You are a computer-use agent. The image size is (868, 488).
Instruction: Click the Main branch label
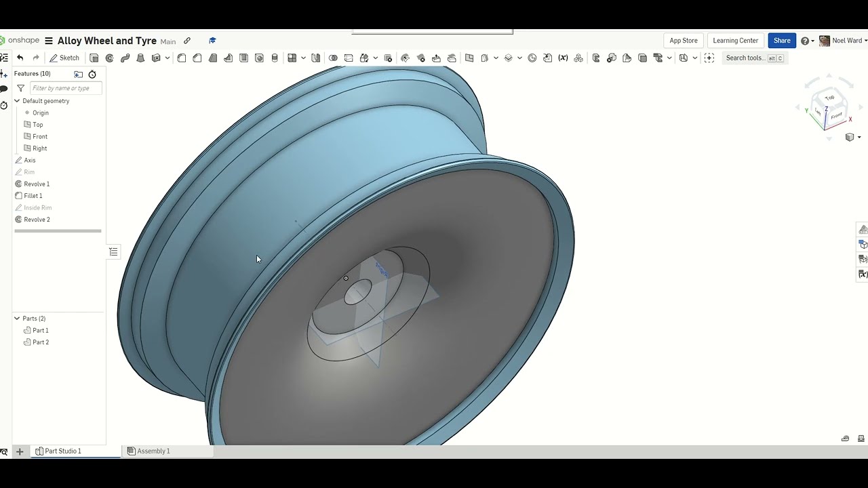click(x=168, y=41)
